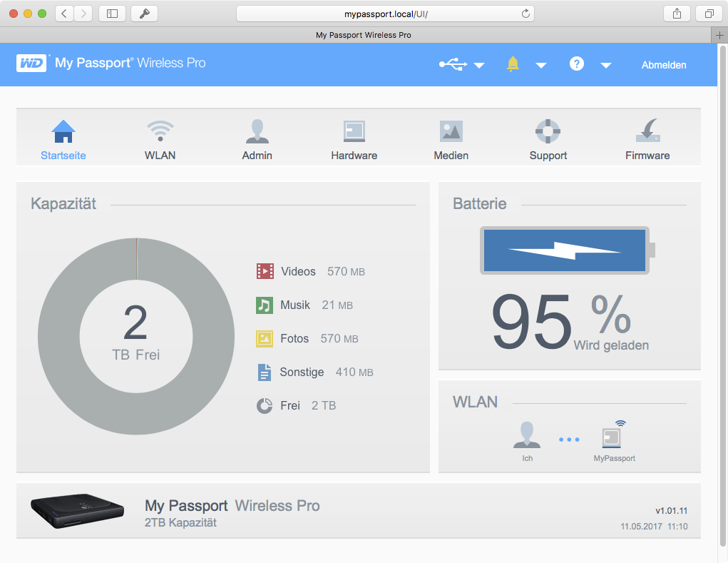728x563 pixels.
Task: Open the Admin tab
Action: pos(257,140)
